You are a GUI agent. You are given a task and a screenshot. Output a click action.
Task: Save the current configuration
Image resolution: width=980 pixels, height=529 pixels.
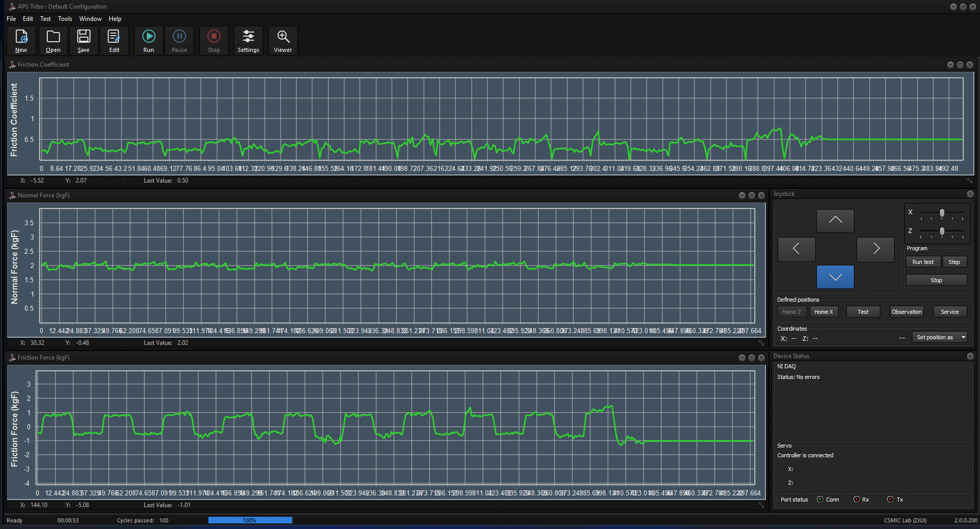[x=83, y=40]
